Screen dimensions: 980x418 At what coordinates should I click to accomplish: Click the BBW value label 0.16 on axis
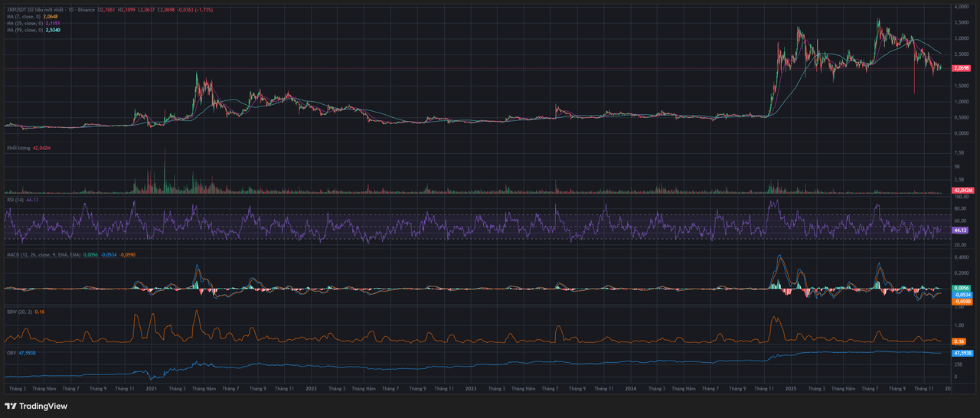point(958,341)
